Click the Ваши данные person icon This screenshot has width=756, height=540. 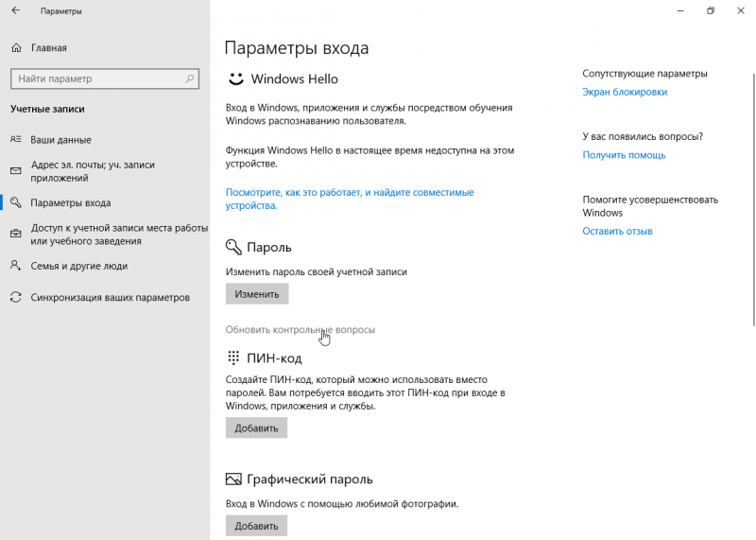(15, 139)
